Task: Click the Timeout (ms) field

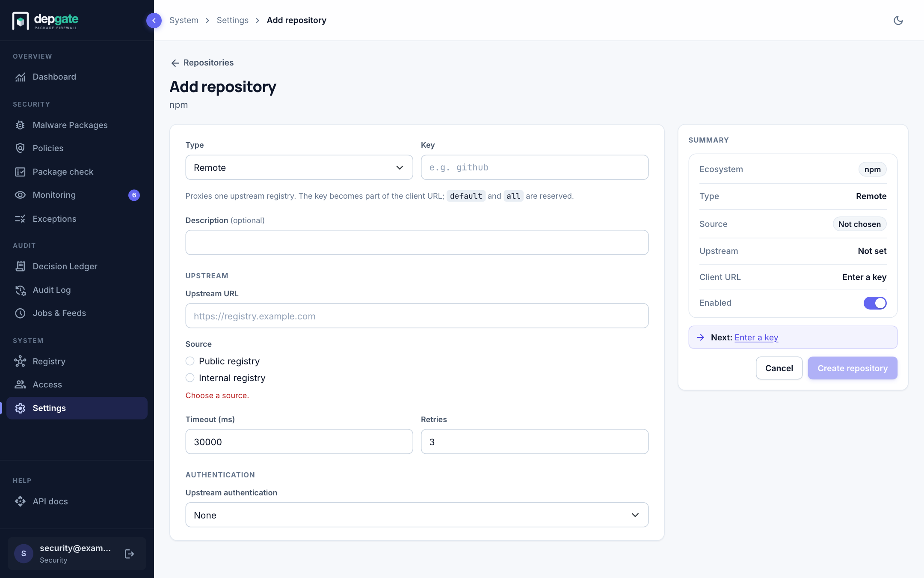Action: (299, 442)
